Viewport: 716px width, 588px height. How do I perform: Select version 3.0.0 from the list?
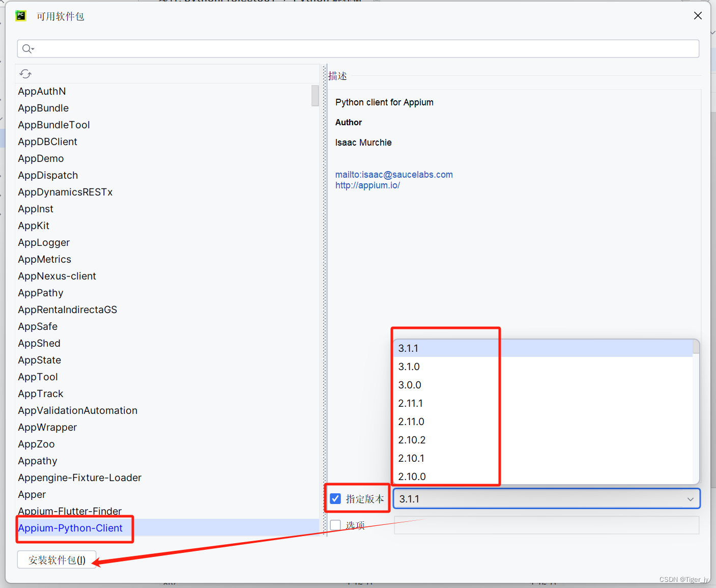pyautogui.click(x=410, y=385)
